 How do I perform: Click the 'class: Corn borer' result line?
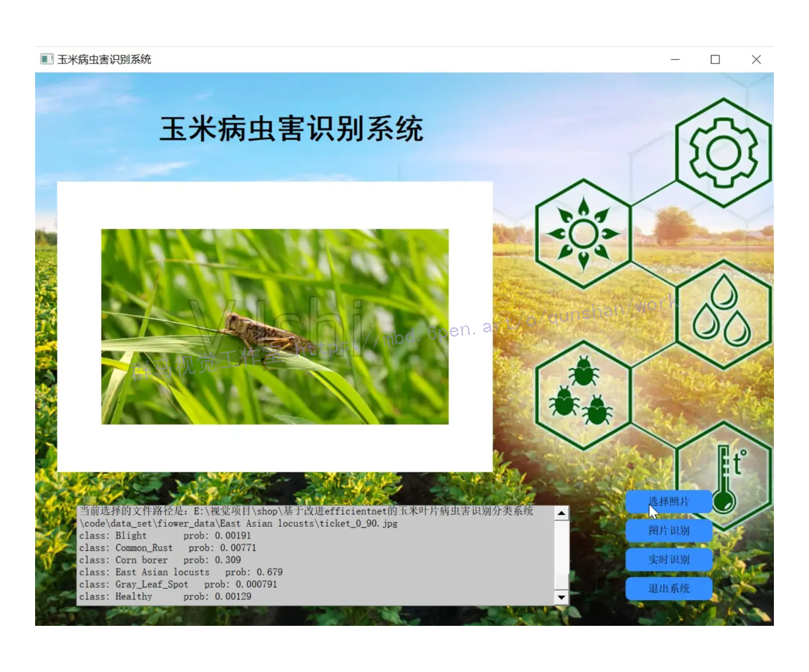[160, 560]
